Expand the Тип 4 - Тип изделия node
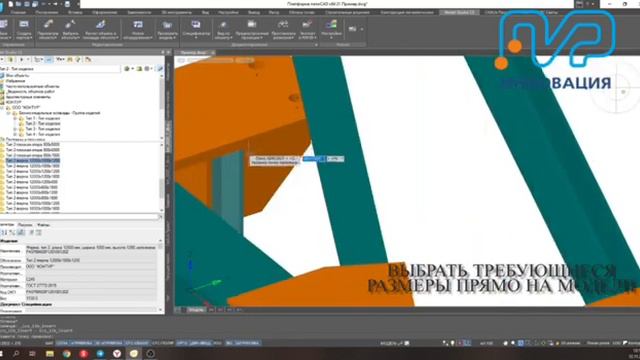The height and width of the screenshot is (360, 640). coord(15,134)
